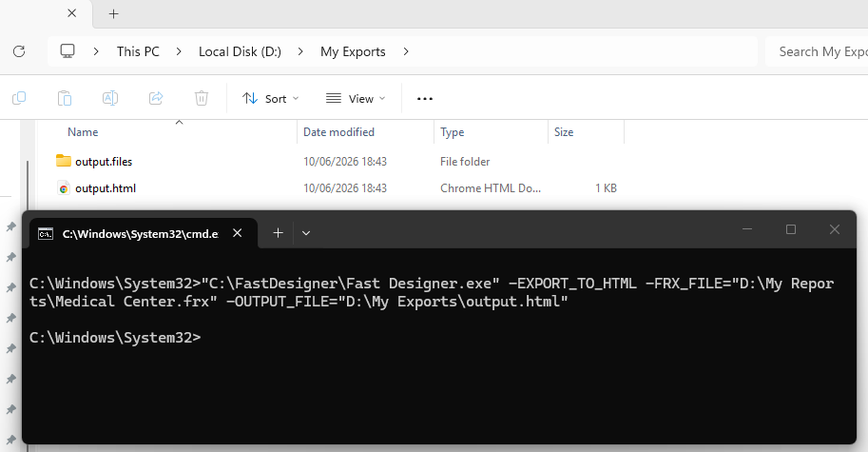The width and height of the screenshot is (868, 452).
Task: Click the 1 KB size value
Action: point(607,188)
